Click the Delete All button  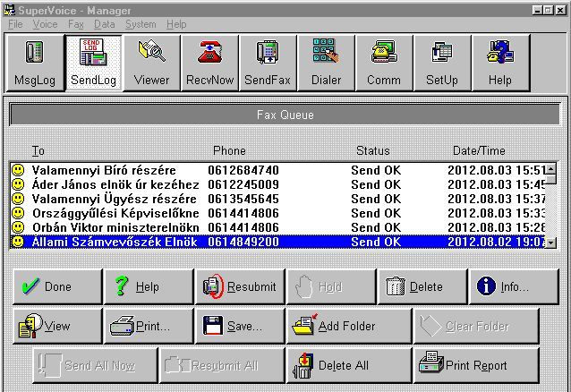coord(350,365)
